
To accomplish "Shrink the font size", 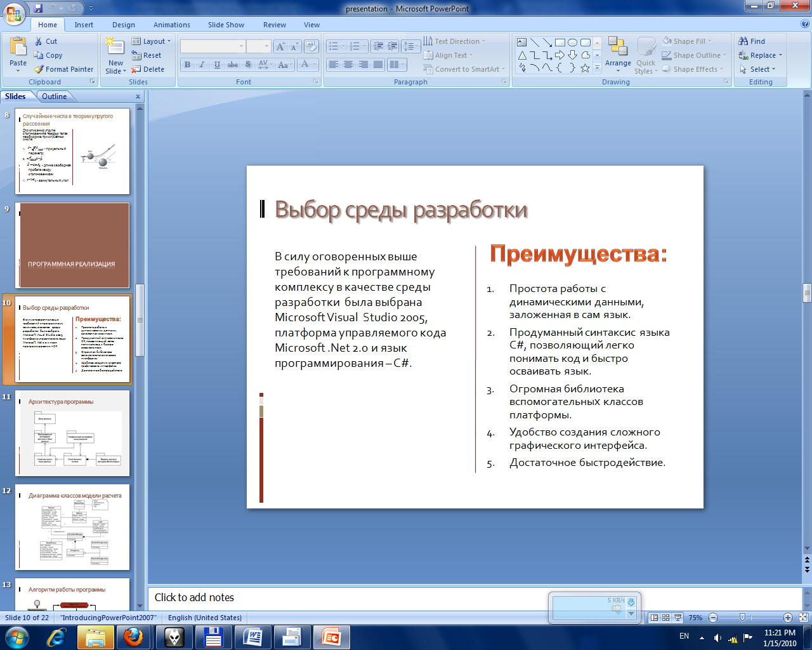I will (x=294, y=46).
